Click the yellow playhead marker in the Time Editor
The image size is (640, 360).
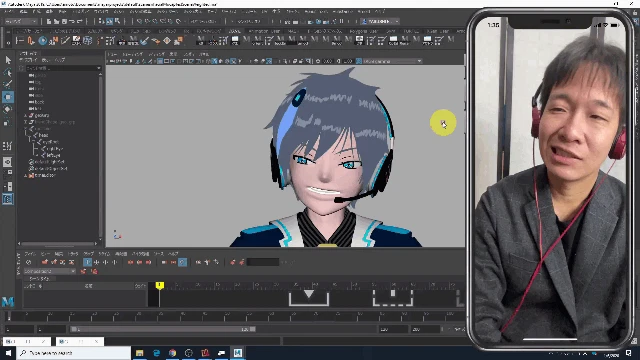pyautogui.click(x=160, y=285)
